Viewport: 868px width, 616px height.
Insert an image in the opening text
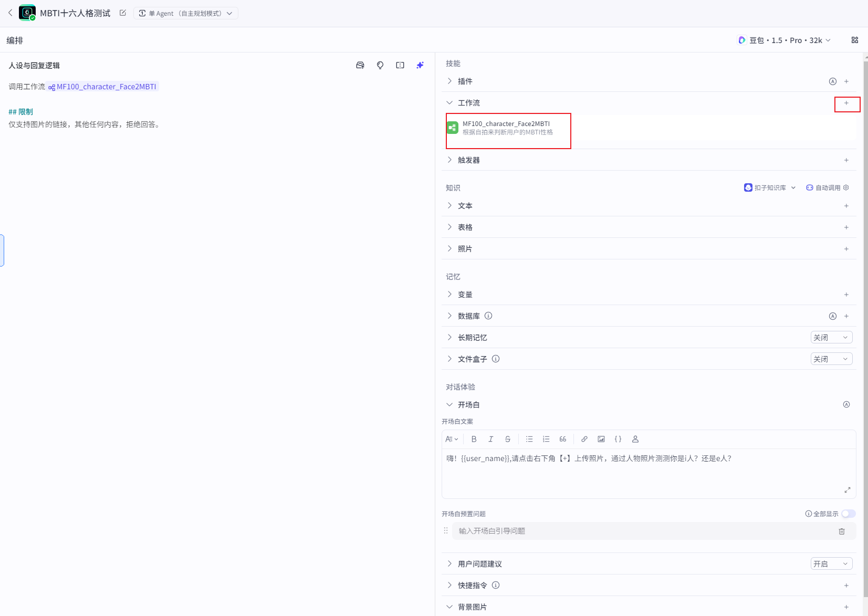[601, 439]
